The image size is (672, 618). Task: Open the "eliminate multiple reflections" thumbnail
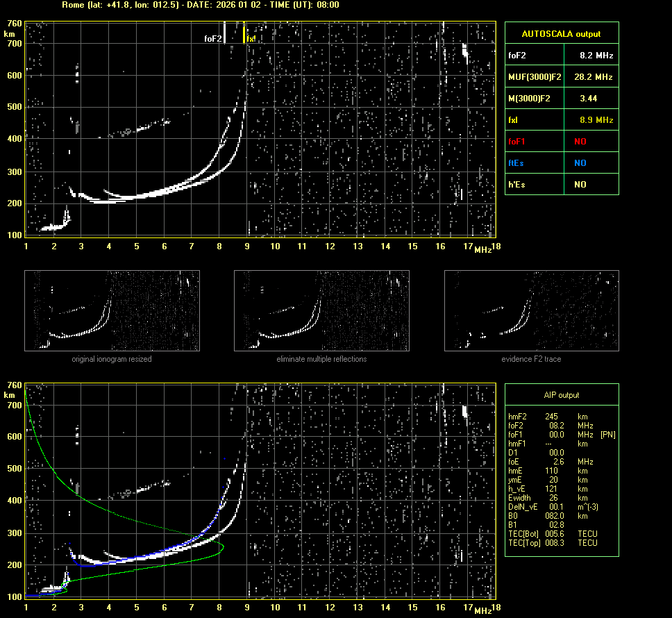[321, 310]
